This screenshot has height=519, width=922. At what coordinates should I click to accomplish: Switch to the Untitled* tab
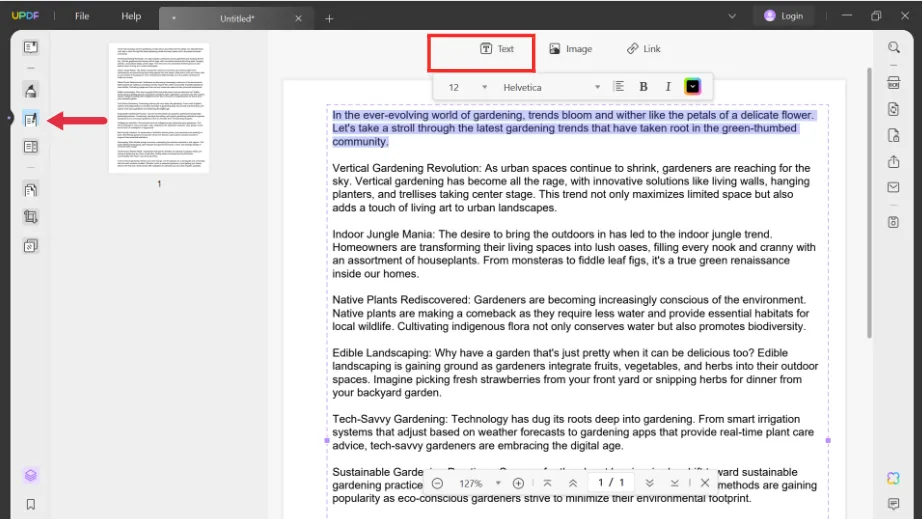(x=237, y=19)
